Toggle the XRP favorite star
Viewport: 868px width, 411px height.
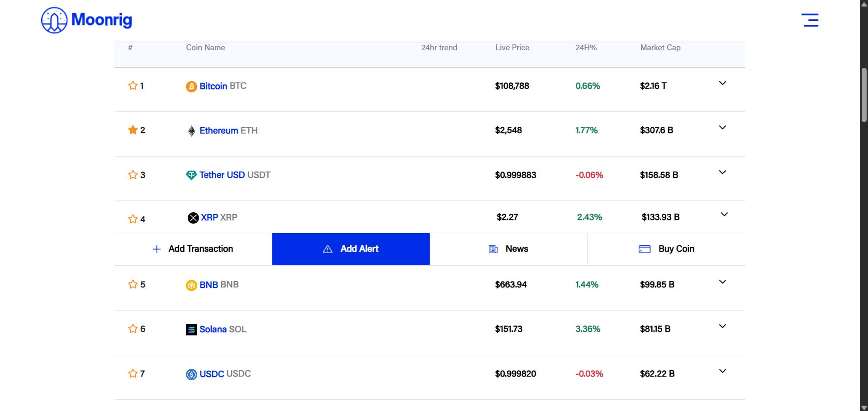tap(133, 219)
